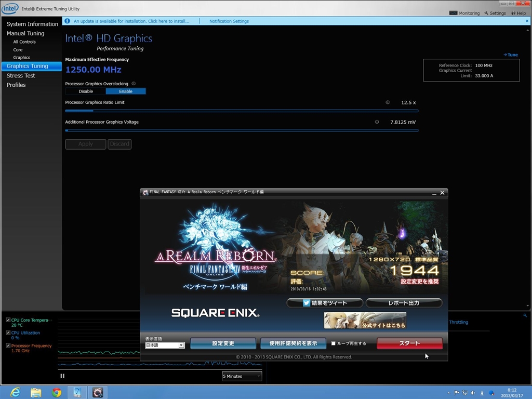Open official site banner in benchmark
532x399 pixels.
[365, 321]
